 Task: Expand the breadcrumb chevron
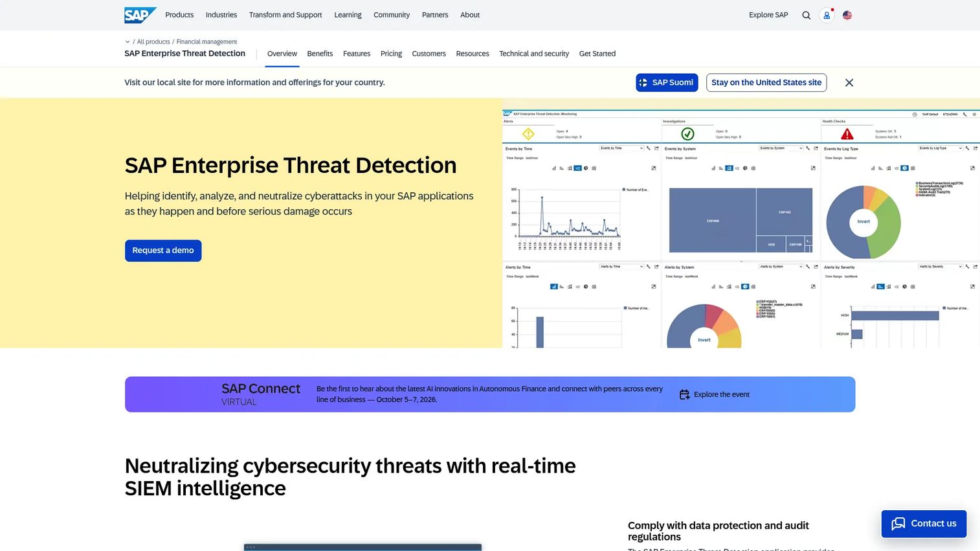[128, 42]
